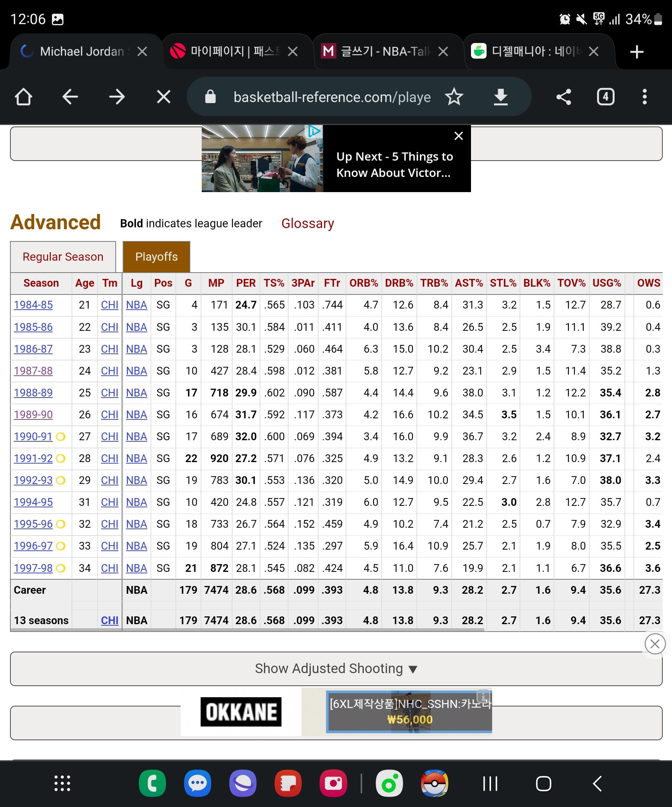
Task: Launch the red notes app in dock
Action: (288, 783)
